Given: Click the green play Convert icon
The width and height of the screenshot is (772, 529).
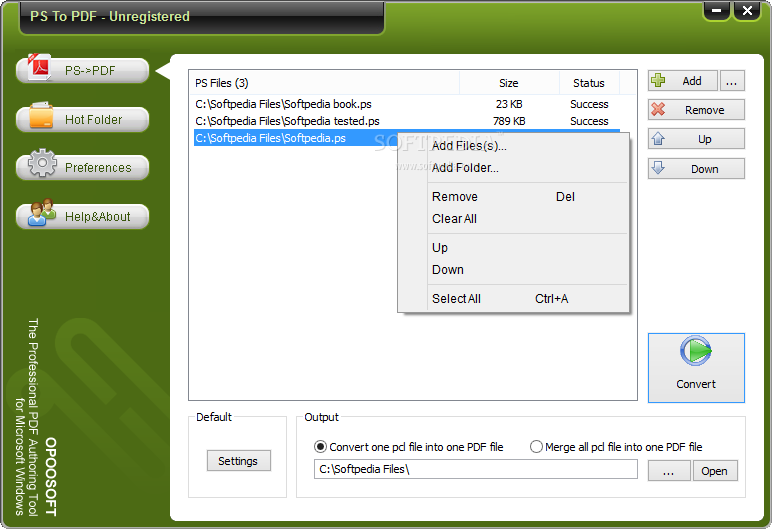Looking at the screenshot, I should click(696, 351).
